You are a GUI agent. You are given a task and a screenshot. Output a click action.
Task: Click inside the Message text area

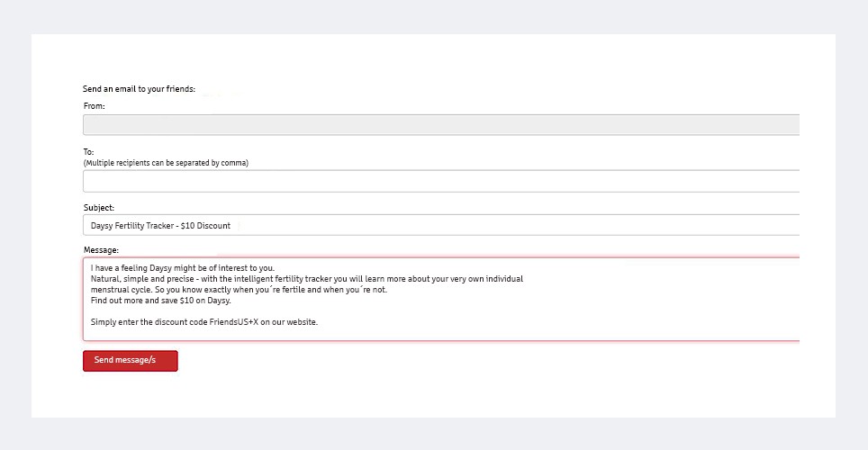coord(441,299)
